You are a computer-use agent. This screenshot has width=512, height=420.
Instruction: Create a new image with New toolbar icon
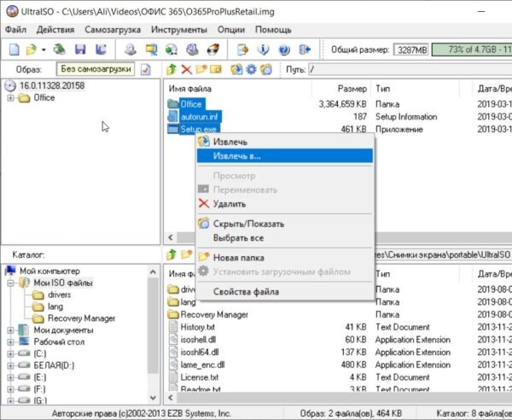pos(14,50)
